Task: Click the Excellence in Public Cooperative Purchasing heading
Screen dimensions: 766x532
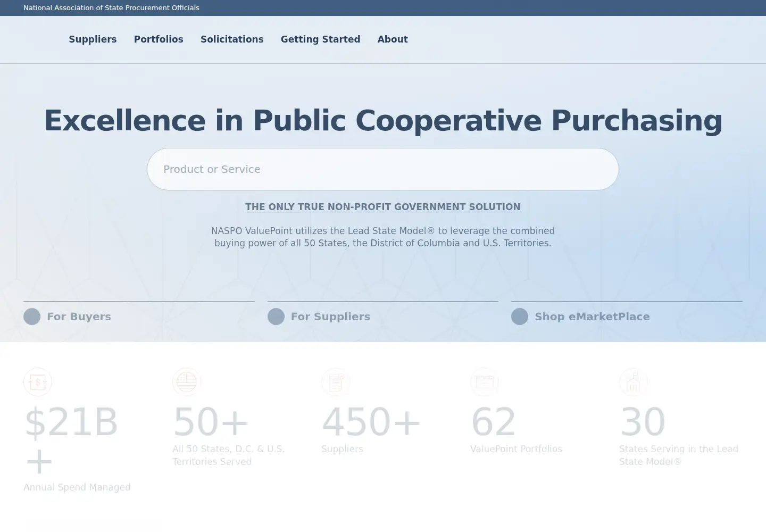Action: 383,120
